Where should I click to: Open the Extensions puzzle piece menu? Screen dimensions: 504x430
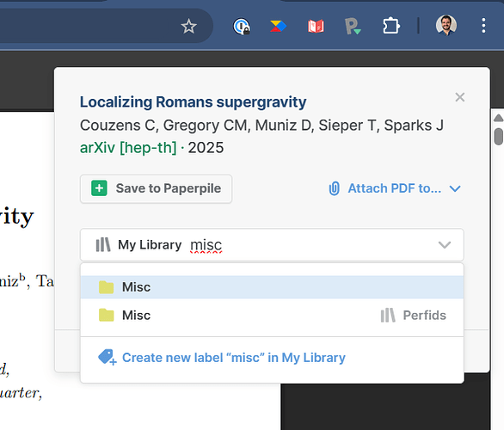tap(390, 26)
